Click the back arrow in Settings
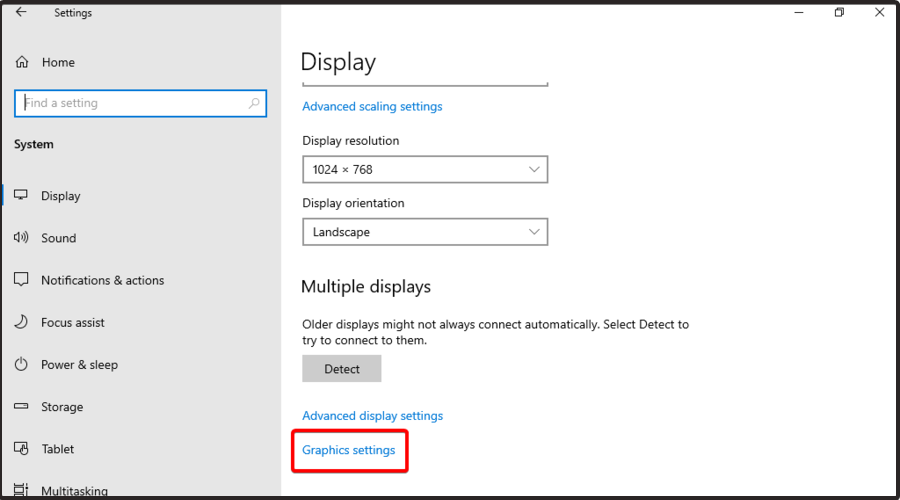The width and height of the screenshot is (900, 500). [x=21, y=12]
